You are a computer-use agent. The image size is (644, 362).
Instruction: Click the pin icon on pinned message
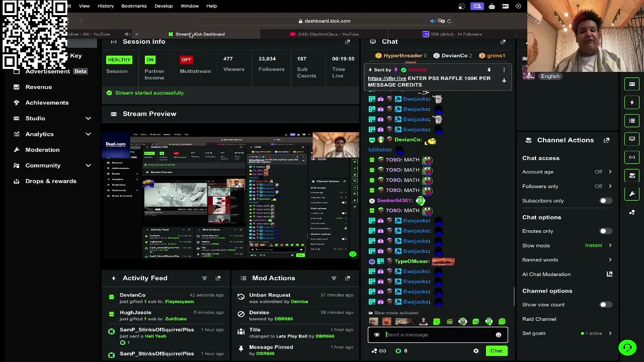489,70
